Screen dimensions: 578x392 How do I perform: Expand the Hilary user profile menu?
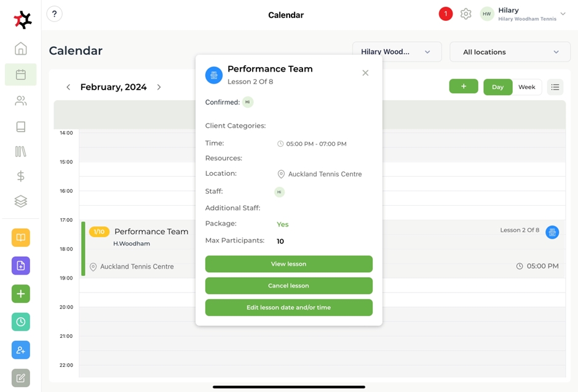coord(562,14)
